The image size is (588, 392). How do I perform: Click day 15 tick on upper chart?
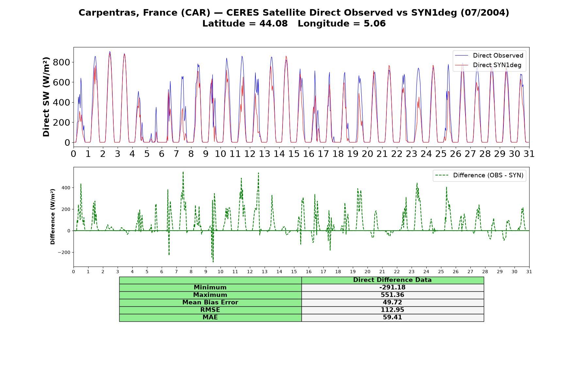click(294, 154)
